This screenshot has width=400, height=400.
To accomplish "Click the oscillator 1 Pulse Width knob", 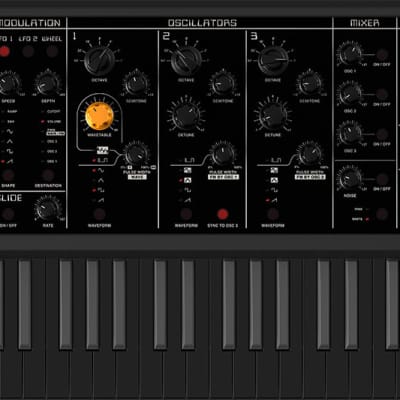I will click(x=136, y=153).
